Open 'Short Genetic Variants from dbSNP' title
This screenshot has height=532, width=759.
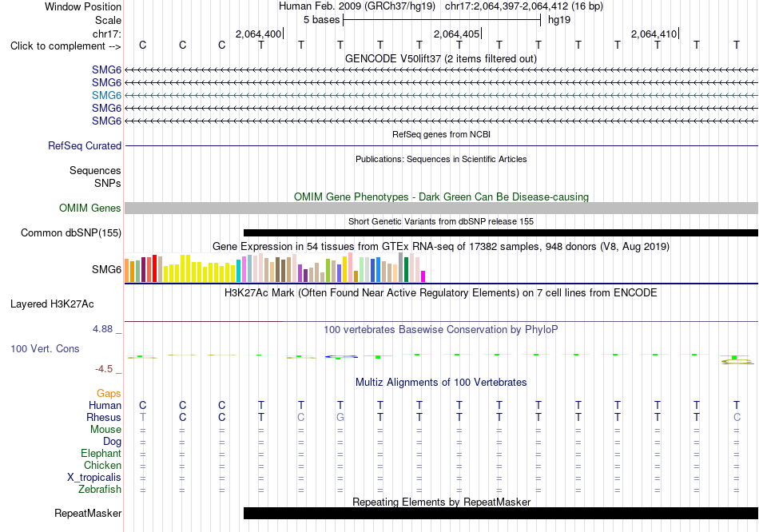point(441,222)
